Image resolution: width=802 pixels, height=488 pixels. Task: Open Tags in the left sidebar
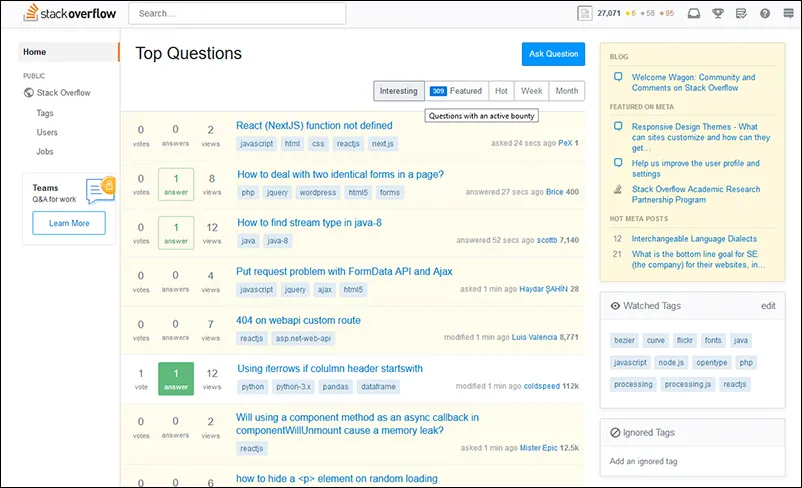[x=46, y=113]
